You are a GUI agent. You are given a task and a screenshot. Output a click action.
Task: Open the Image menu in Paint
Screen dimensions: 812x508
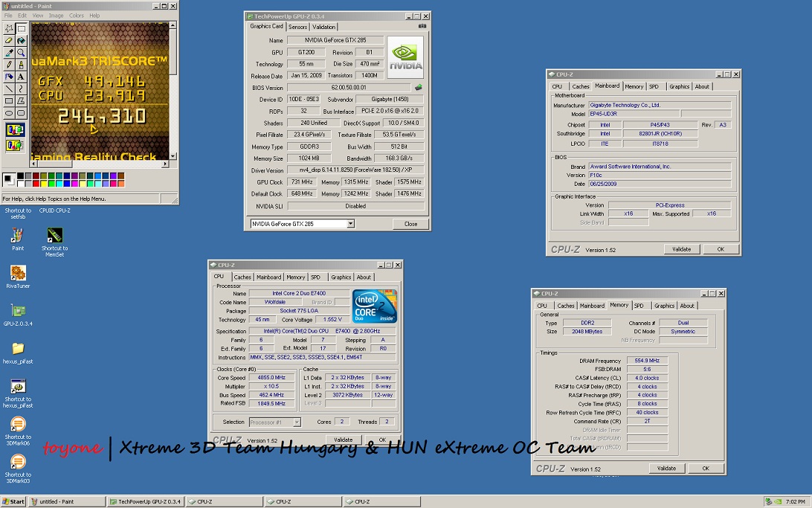pos(56,16)
